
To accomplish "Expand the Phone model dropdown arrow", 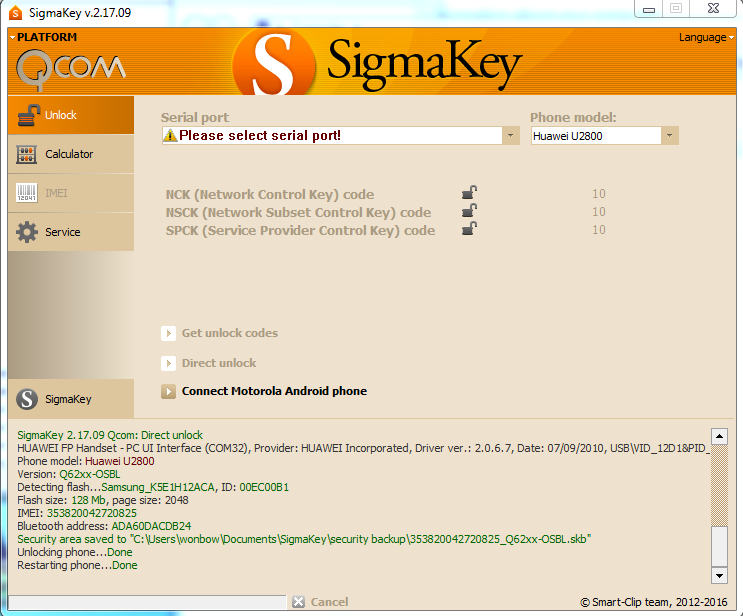I will 670,136.
